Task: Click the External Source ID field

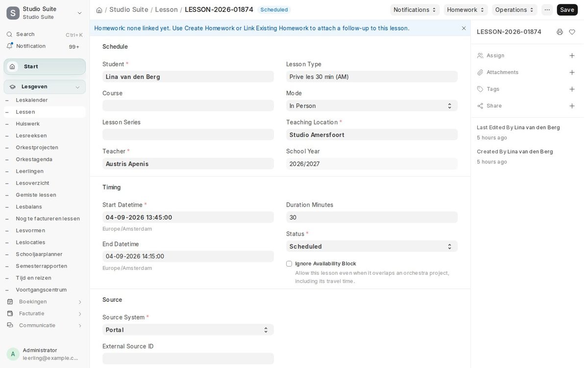Action: coord(188,359)
